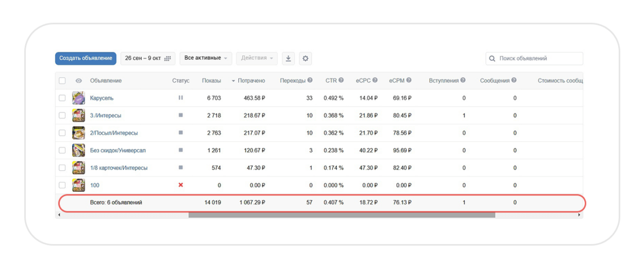This screenshot has width=644, height=265.
Task: Click help icon next to Переходы header
Action: tap(310, 80)
